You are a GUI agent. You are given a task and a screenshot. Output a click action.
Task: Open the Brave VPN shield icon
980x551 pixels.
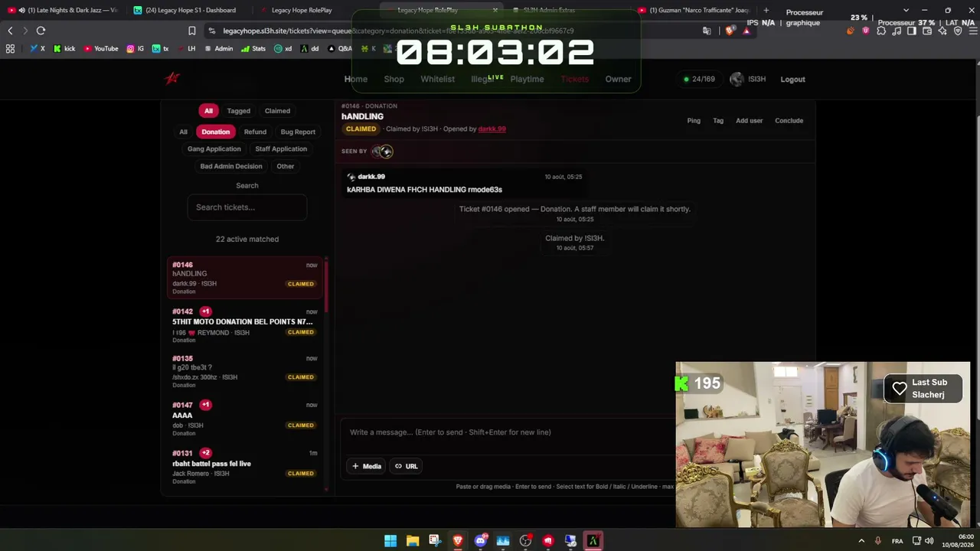(958, 31)
